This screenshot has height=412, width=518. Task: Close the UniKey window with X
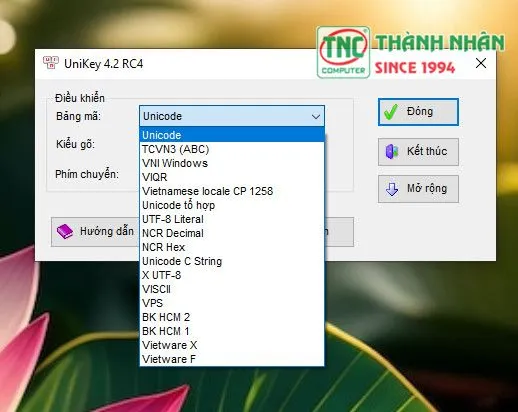pos(481,63)
